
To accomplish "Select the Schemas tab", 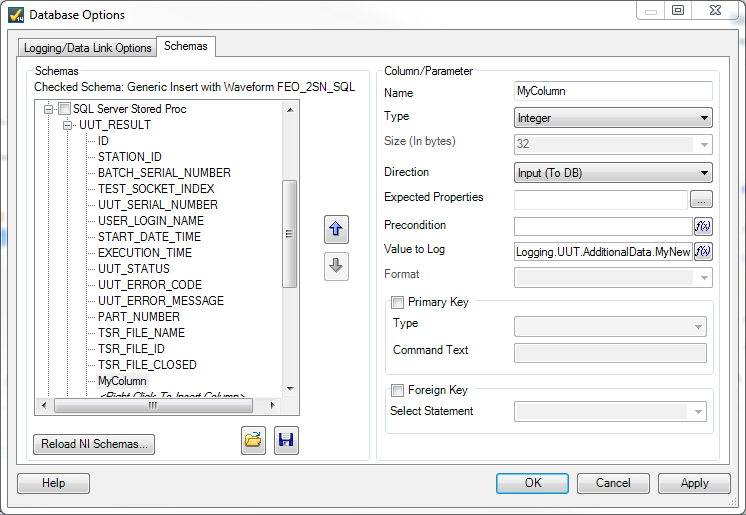I will point(186,46).
